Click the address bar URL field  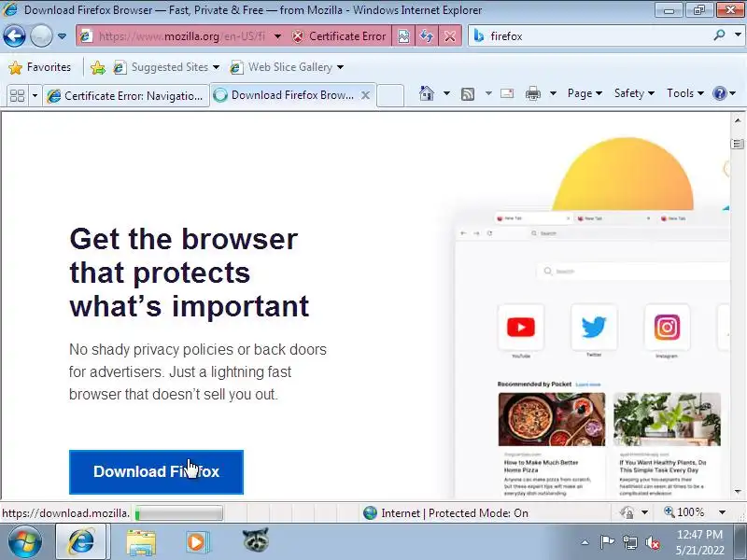click(181, 36)
